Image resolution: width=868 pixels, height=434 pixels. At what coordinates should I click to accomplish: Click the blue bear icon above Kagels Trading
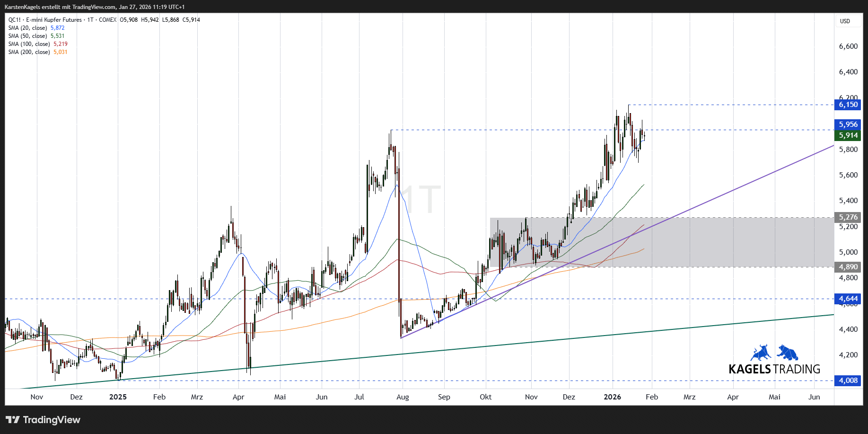[788, 353]
